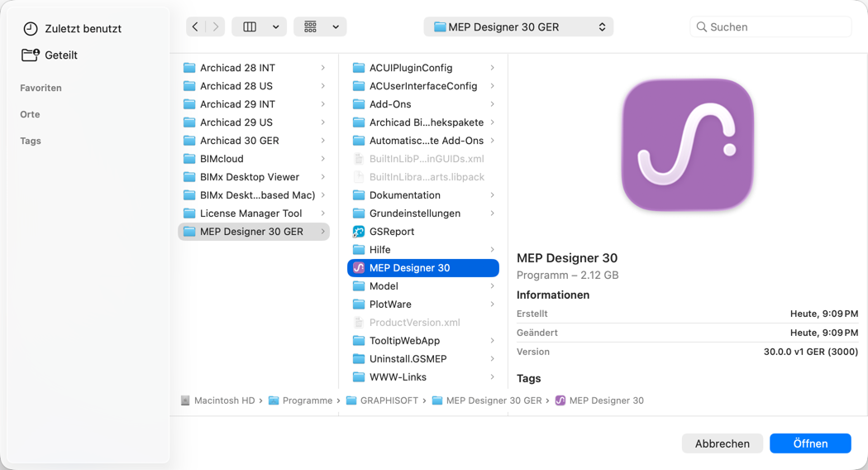Click the MEP Designer 30 app icon in list

359,268
